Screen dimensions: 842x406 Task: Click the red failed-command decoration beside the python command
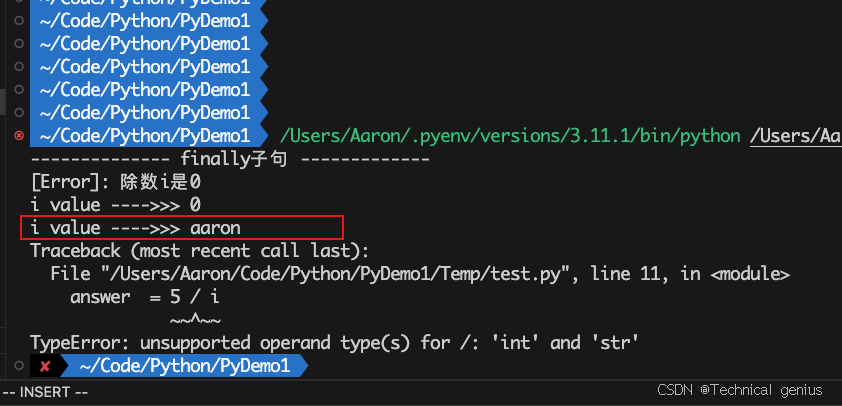tap(19, 135)
